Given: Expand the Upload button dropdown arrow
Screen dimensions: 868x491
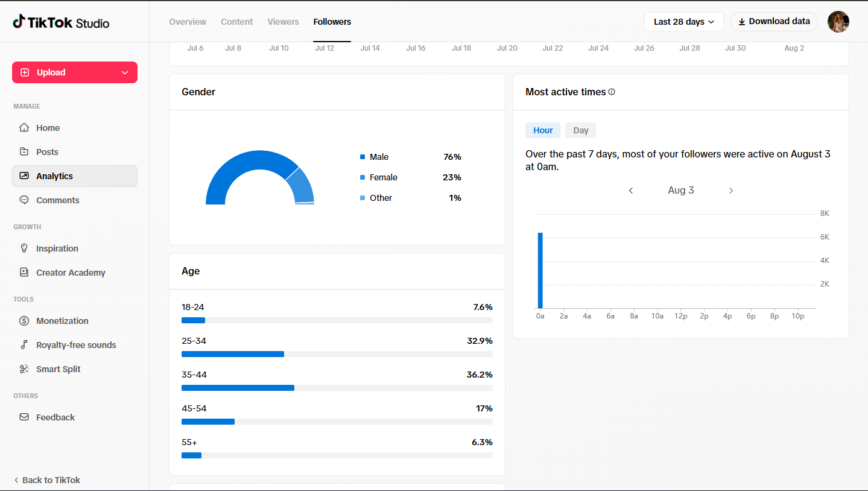Looking at the screenshot, I should [x=125, y=72].
